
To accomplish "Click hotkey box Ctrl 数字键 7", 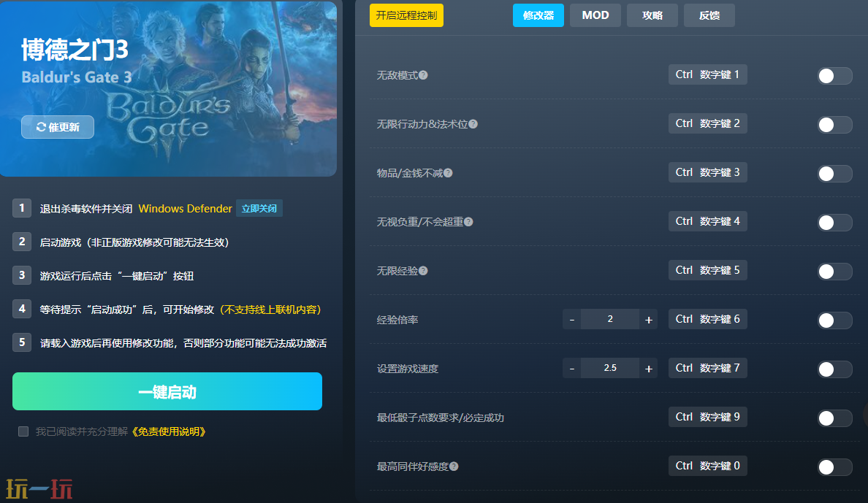I will [707, 368].
